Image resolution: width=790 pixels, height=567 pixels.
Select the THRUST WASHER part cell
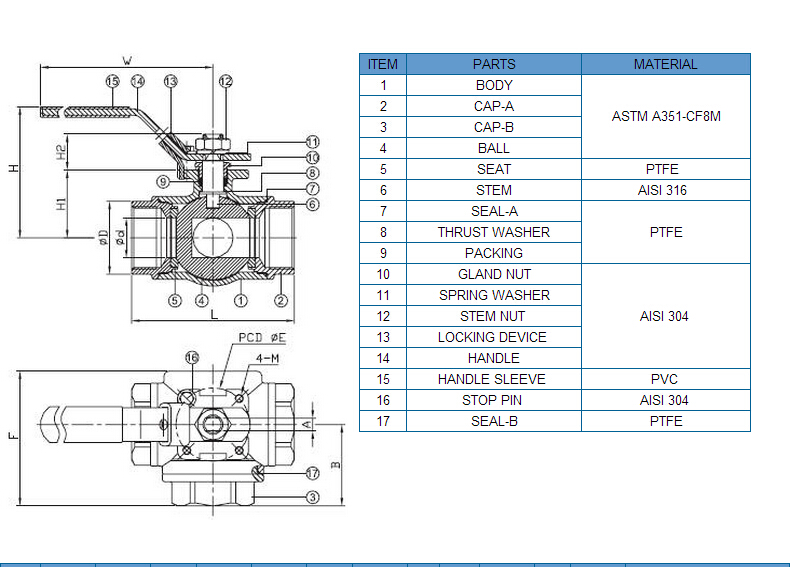pyautogui.click(x=494, y=232)
